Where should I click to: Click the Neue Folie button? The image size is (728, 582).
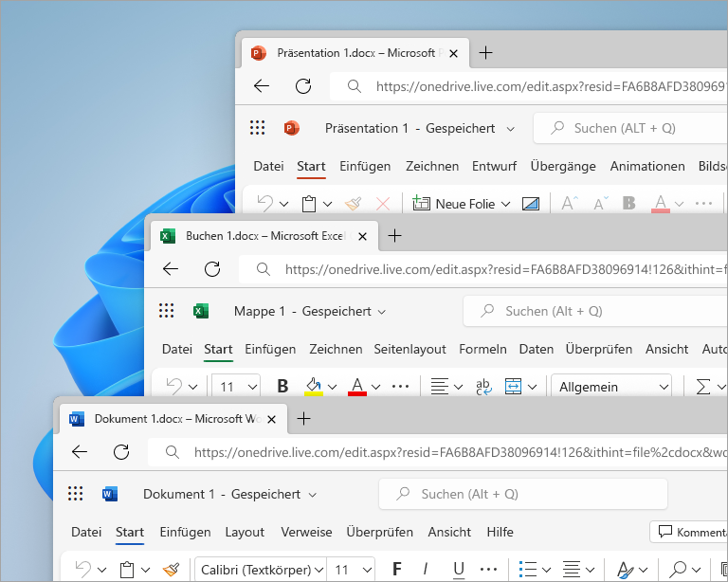click(454, 203)
